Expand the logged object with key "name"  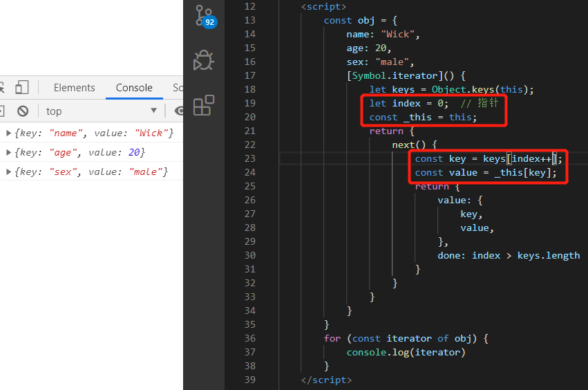(x=8, y=133)
